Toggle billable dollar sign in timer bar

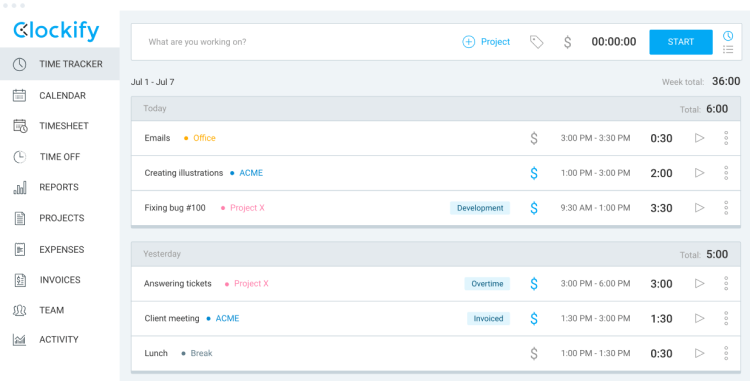pos(567,42)
